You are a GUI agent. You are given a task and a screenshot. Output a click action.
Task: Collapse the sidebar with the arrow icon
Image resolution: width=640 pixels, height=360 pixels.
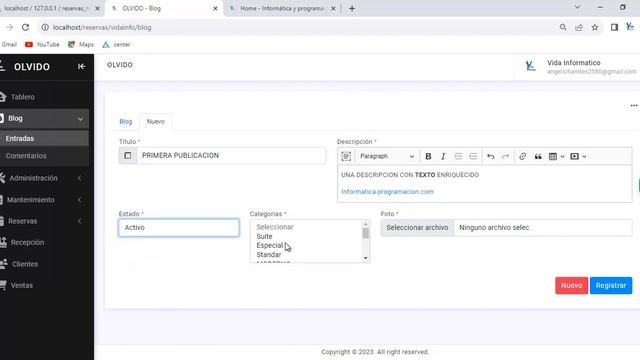[81, 67]
